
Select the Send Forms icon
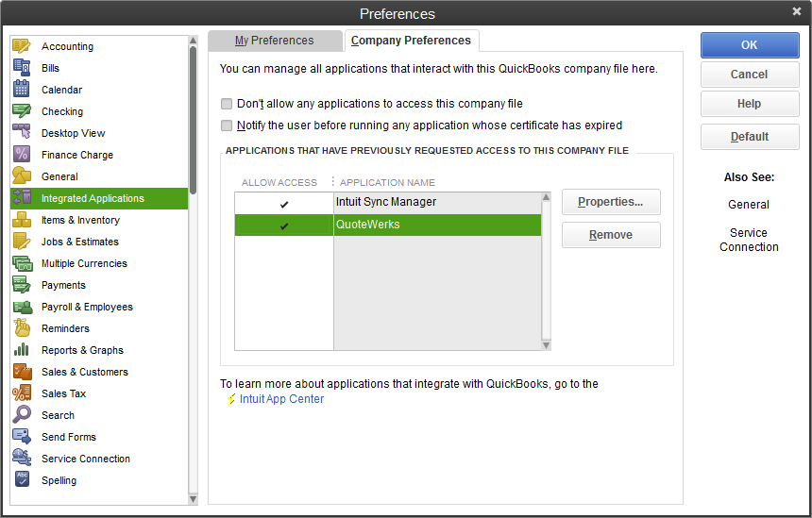[22, 437]
